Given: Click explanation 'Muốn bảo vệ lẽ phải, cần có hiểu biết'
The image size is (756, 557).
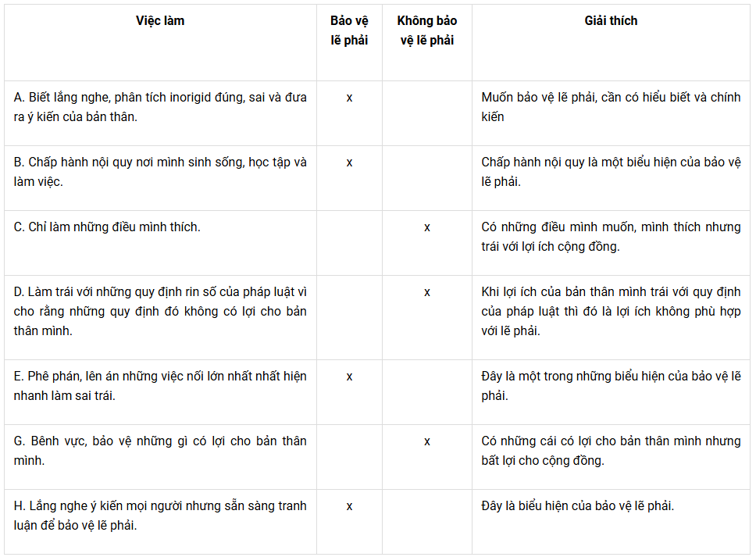Looking at the screenshot, I should [611, 107].
